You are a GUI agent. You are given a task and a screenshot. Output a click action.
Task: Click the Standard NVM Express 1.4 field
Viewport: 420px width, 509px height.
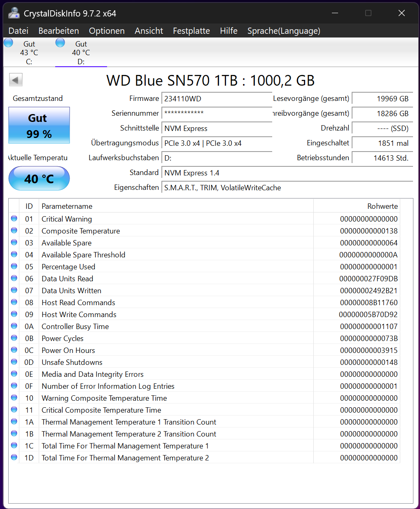click(x=287, y=173)
